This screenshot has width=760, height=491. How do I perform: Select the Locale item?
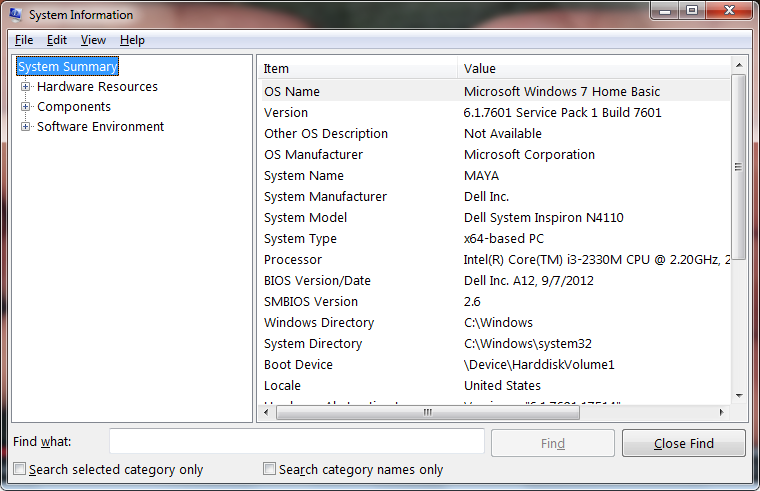(282, 386)
